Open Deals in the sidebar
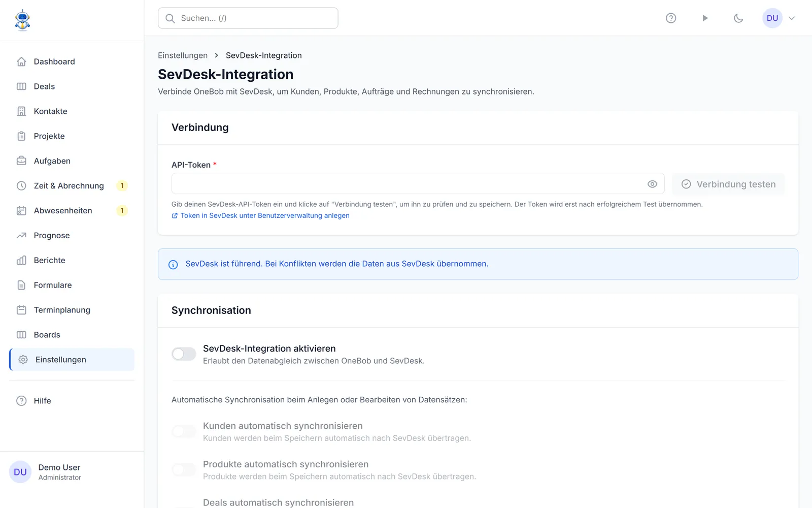This screenshot has height=508, width=812. [x=72, y=86]
